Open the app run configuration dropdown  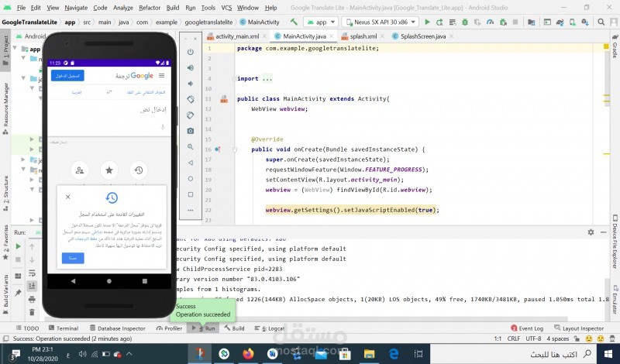[321, 22]
